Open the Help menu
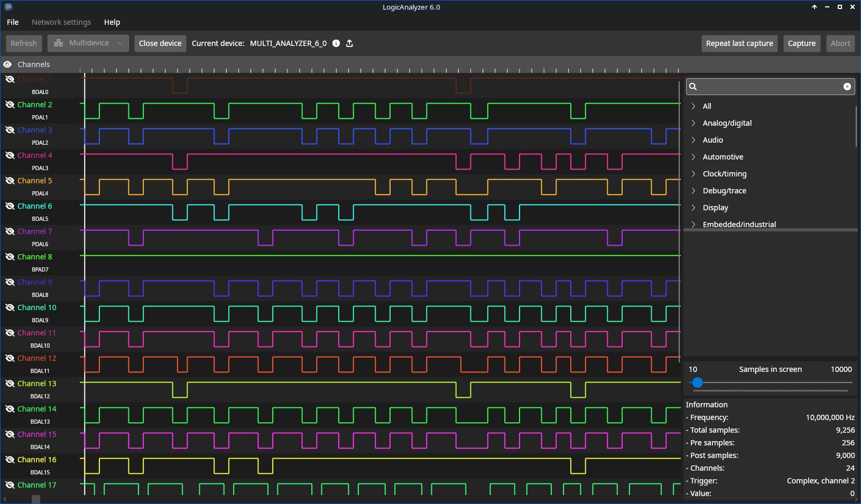 (x=112, y=22)
